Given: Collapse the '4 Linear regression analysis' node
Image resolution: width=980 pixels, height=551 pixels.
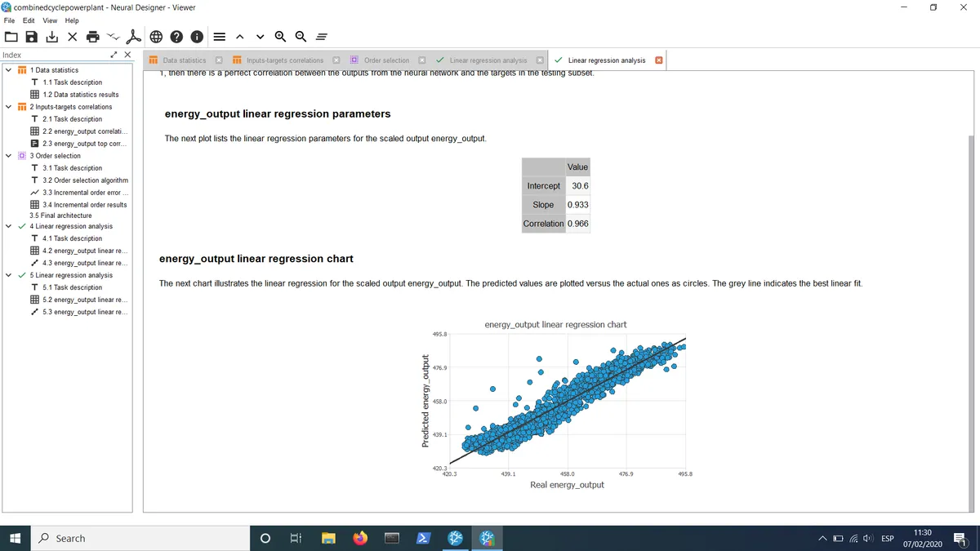Looking at the screenshot, I should coord(8,226).
